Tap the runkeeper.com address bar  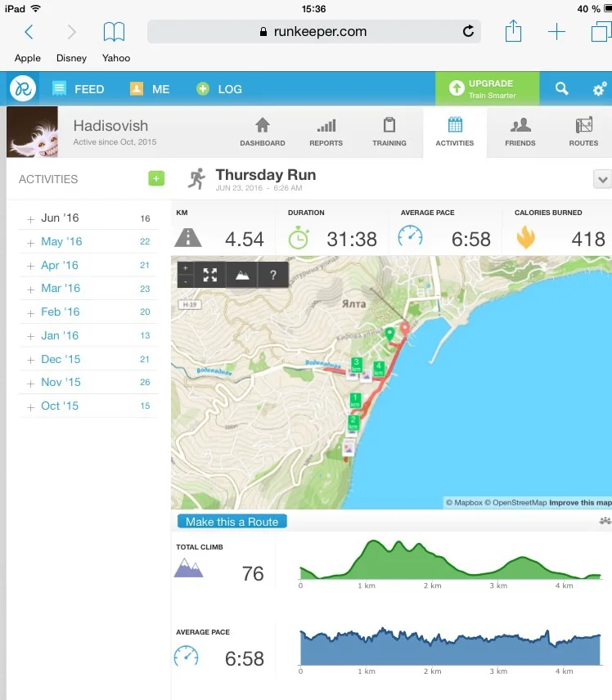pyautogui.click(x=313, y=31)
